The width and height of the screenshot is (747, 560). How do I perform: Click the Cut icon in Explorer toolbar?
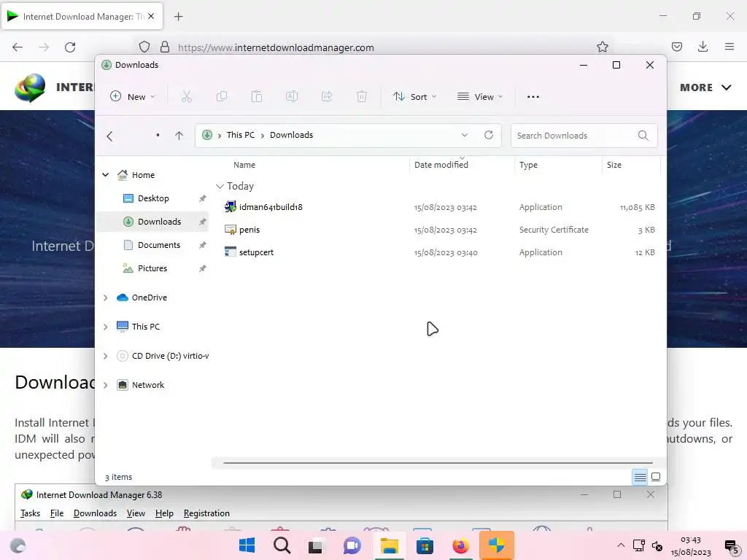(186, 97)
